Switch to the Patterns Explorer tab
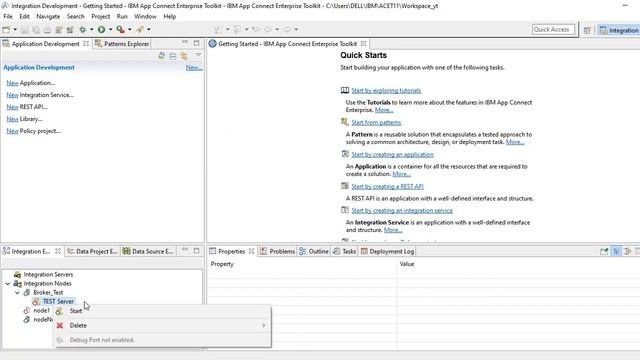The width and height of the screenshot is (640, 360). click(122, 44)
